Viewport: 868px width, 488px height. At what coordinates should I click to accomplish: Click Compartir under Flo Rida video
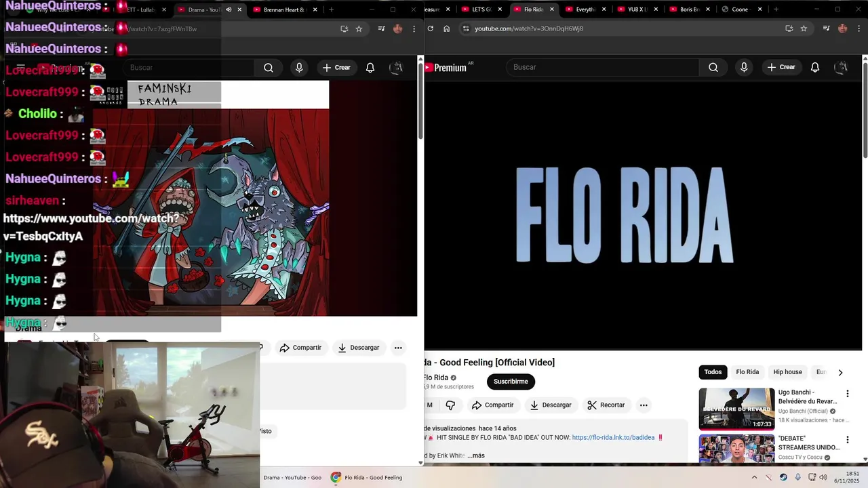click(x=492, y=405)
